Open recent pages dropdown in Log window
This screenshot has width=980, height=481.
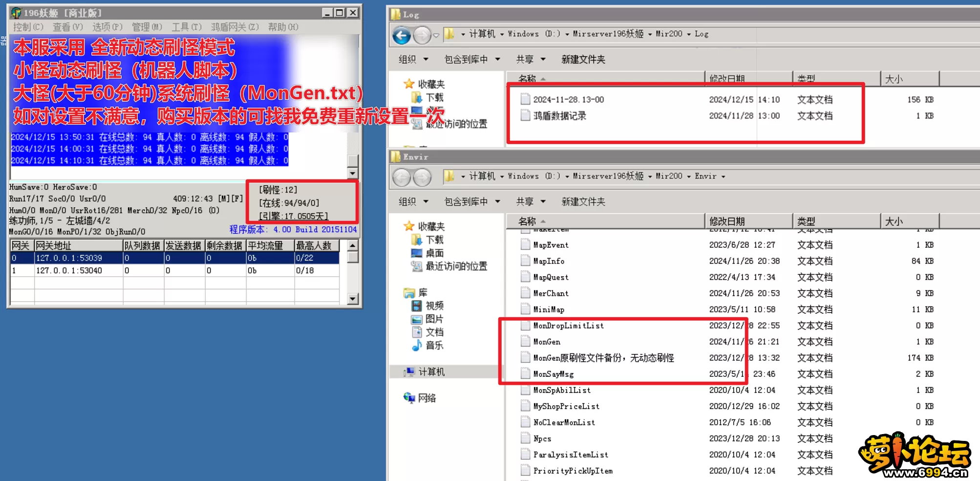pyautogui.click(x=436, y=35)
